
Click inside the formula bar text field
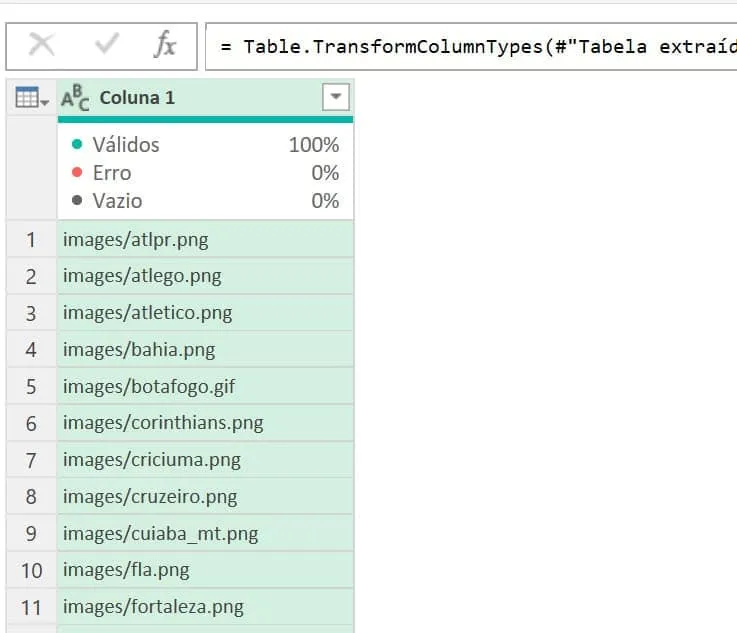click(x=471, y=47)
